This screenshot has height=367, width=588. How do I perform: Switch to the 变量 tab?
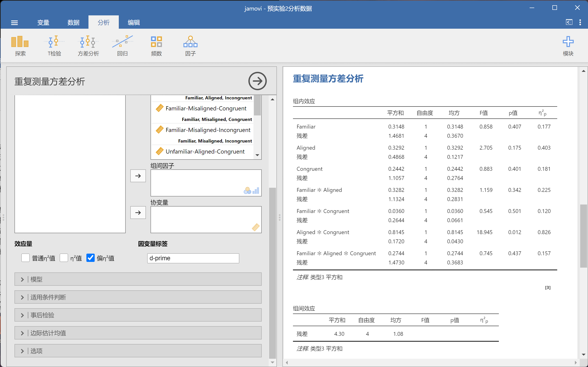43,22
